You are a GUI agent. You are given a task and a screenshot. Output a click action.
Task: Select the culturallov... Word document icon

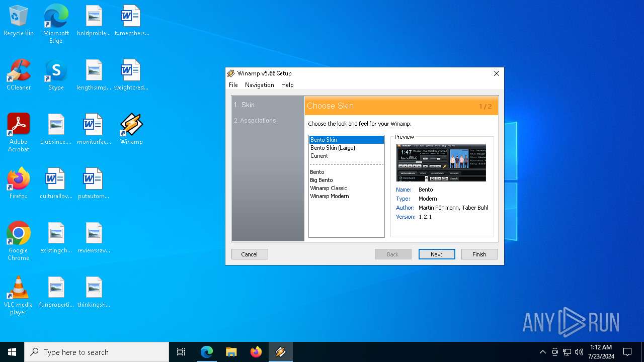click(x=56, y=184)
